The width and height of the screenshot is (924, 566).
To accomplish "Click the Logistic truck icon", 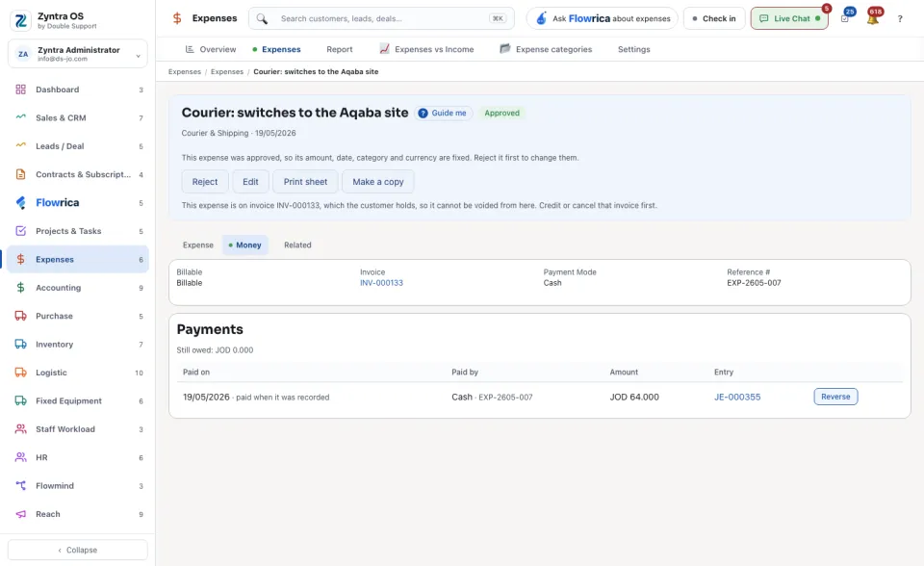I will (20, 373).
